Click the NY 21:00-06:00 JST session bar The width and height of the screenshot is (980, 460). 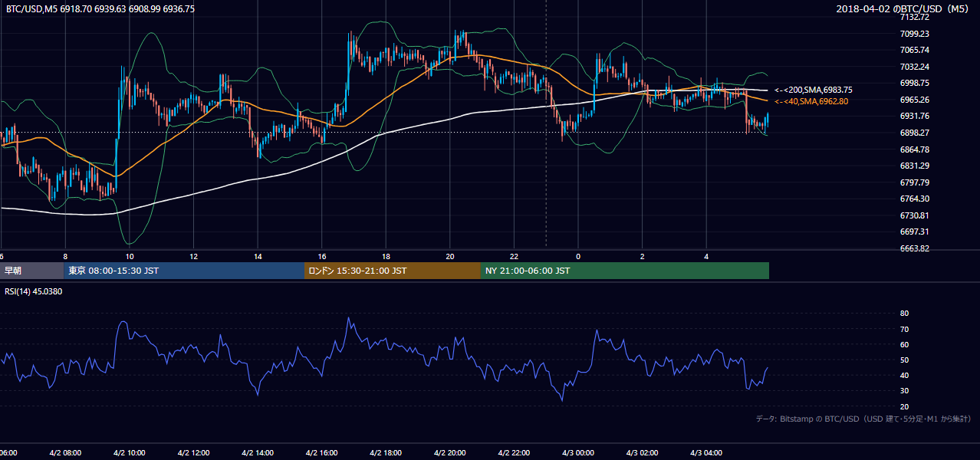(x=625, y=271)
